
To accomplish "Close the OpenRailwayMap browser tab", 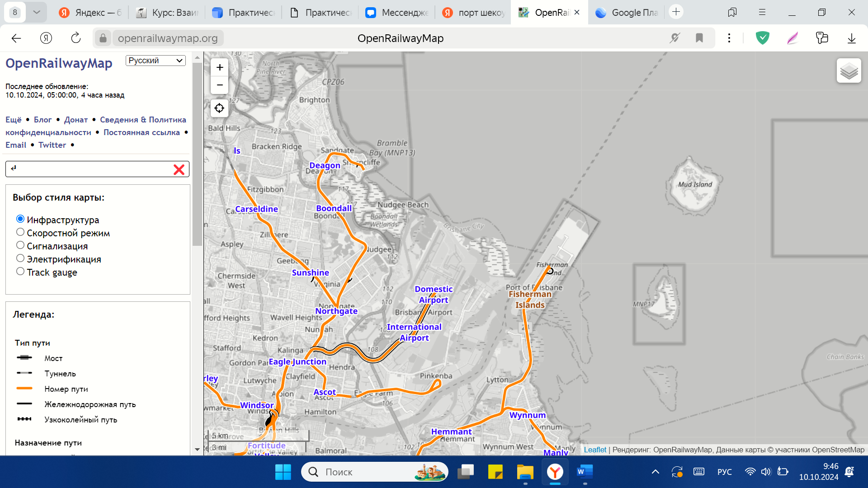I will tap(577, 13).
